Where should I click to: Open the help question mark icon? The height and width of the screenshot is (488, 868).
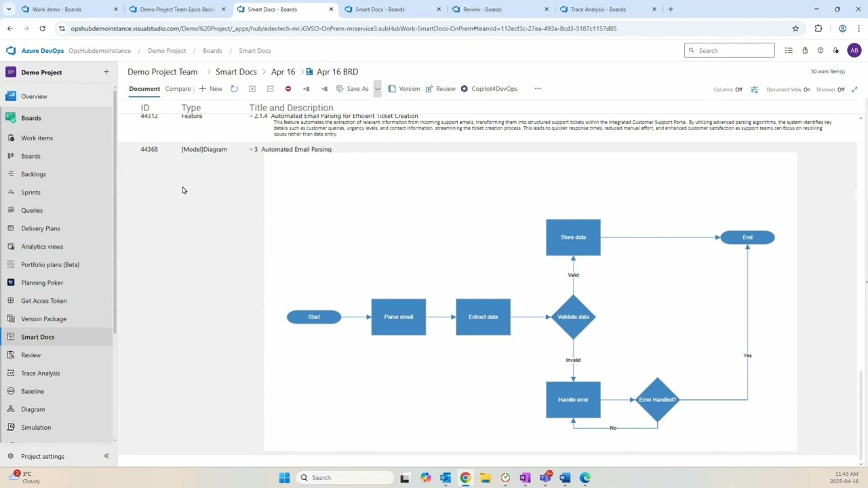coord(821,51)
